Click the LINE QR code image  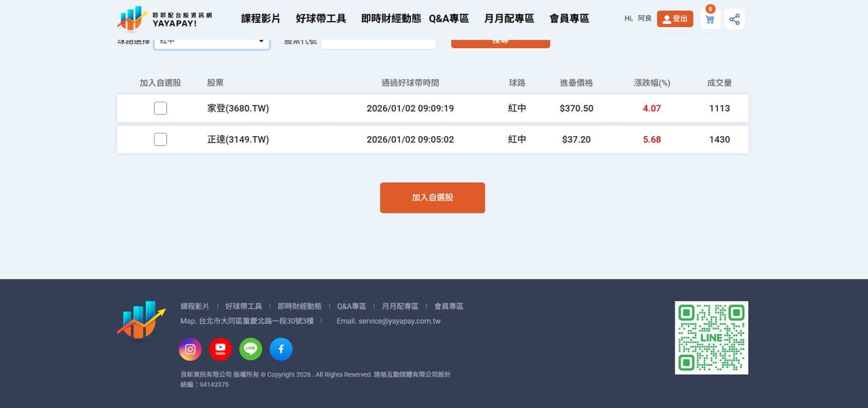[x=711, y=338]
